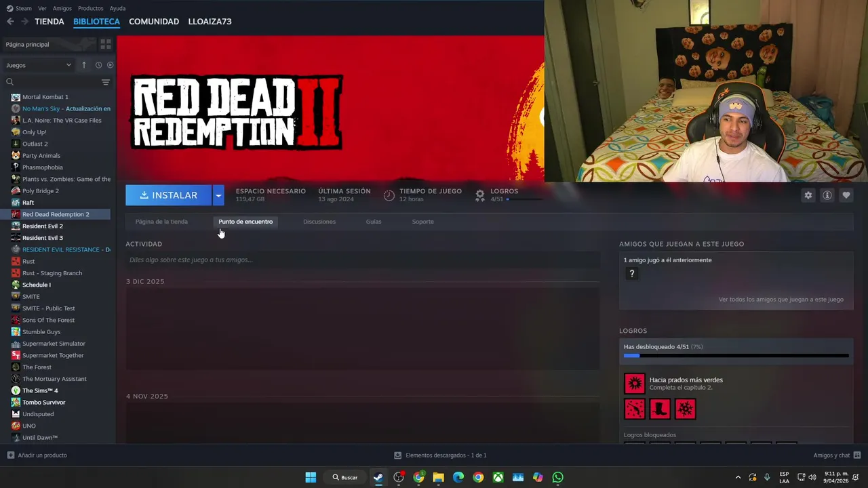868x488 pixels.
Task: Open Amigos y chat
Action: point(837,455)
